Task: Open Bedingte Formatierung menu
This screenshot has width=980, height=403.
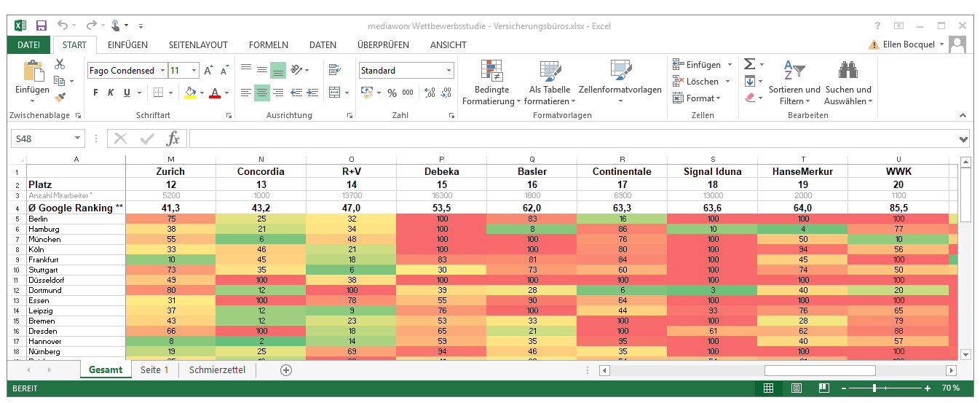Action: click(x=492, y=83)
